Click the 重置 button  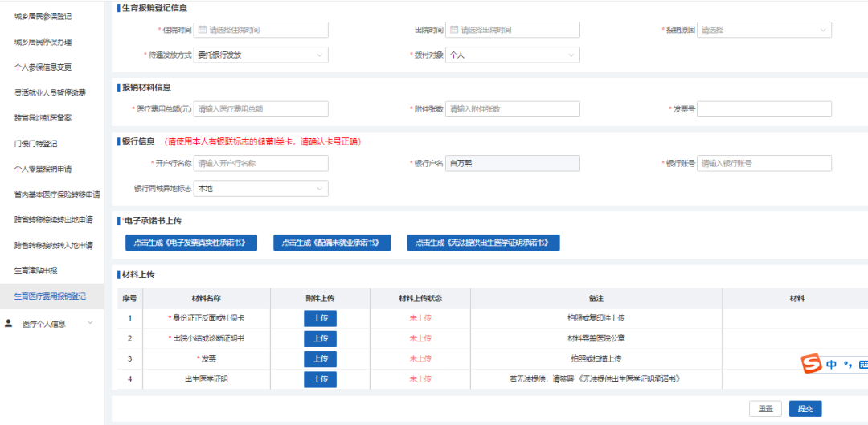pos(766,408)
